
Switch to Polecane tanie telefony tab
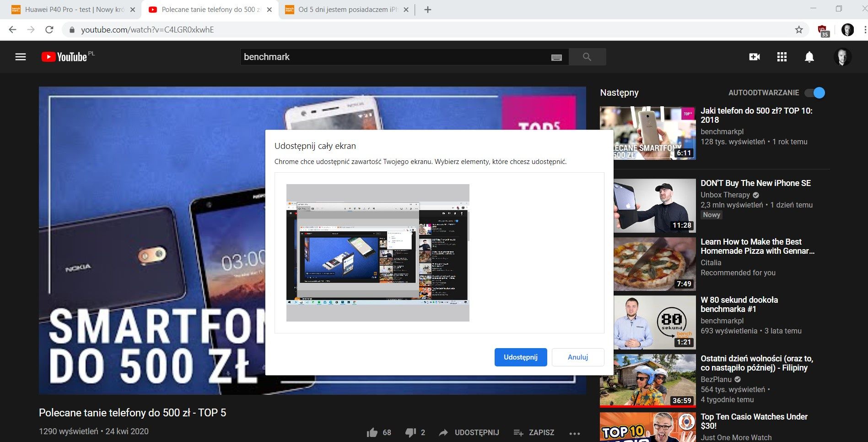click(210, 10)
